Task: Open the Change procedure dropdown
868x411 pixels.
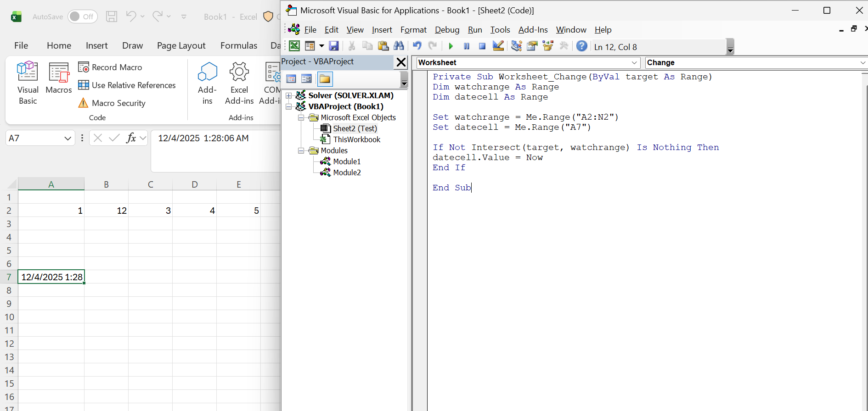Action: point(862,62)
